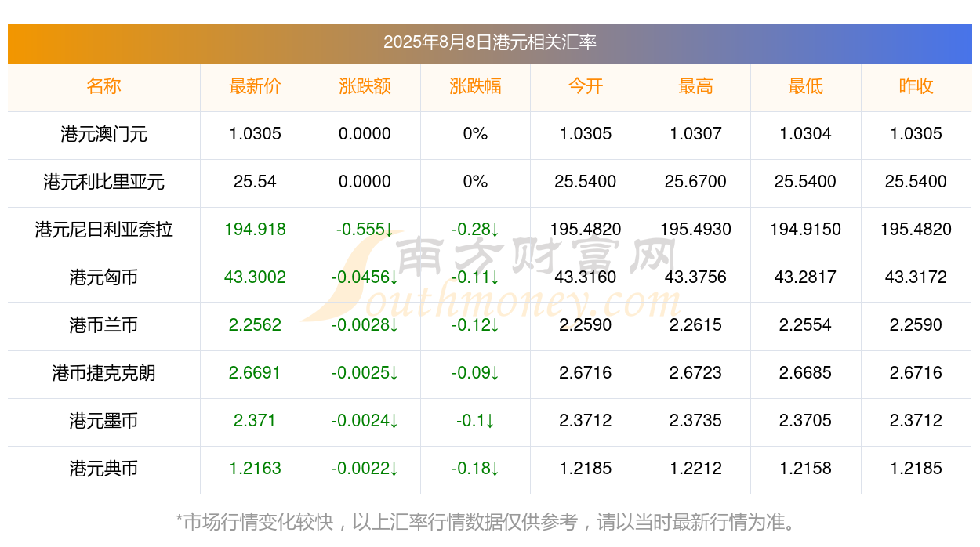Select the 港币捷克克朗 row name
Viewport: 980px width, 547px height.
(103, 373)
